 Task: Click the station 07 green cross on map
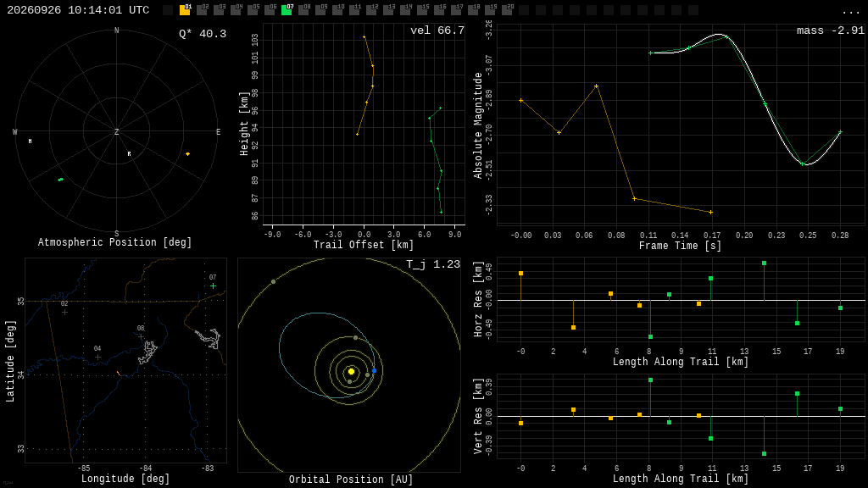213,286
